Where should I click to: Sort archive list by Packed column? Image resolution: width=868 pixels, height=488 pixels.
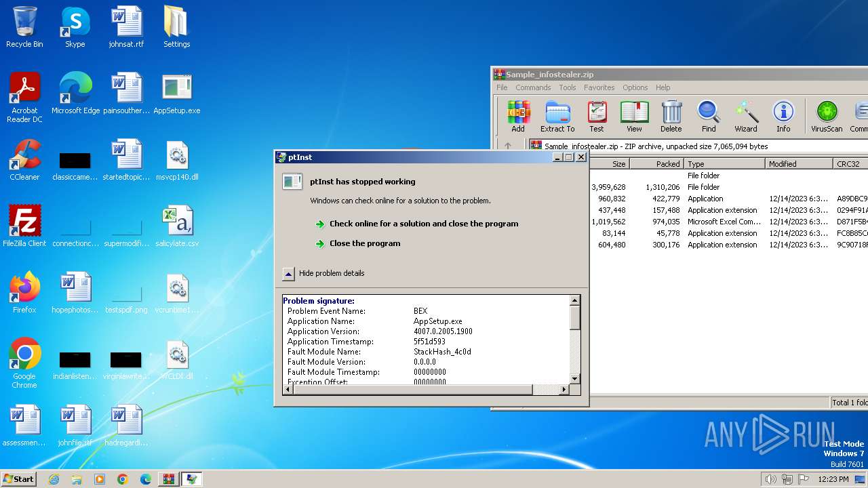[656, 164]
